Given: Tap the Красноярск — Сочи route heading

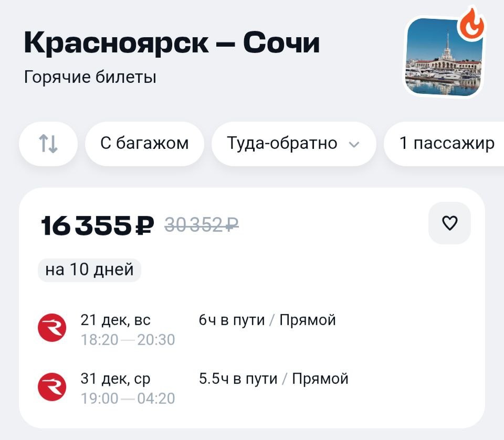Looking at the screenshot, I should point(172,43).
